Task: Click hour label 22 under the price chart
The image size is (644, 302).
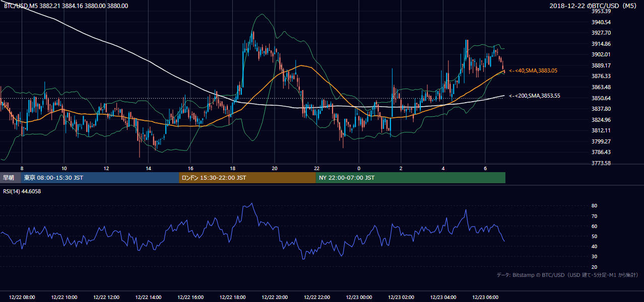Action: (x=316, y=168)
